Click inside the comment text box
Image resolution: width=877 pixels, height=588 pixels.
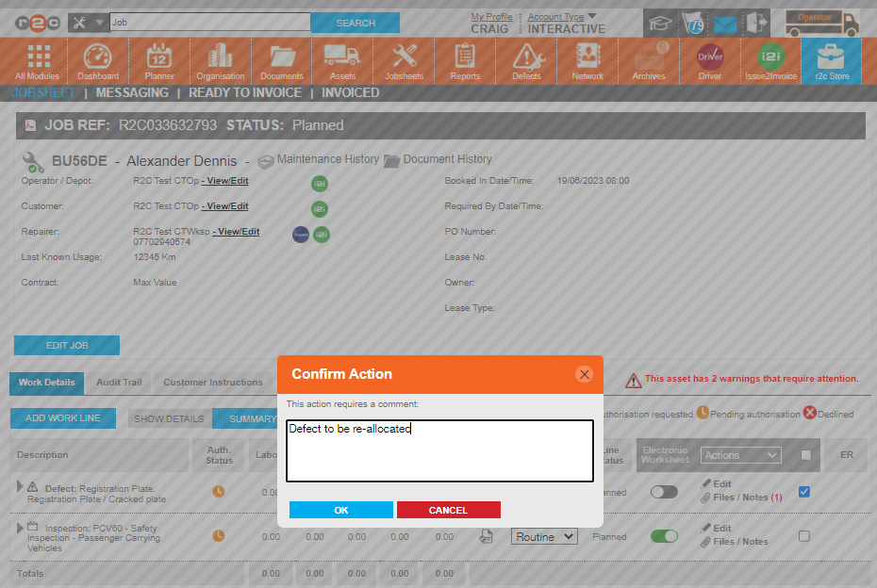[x=438, y=451]
